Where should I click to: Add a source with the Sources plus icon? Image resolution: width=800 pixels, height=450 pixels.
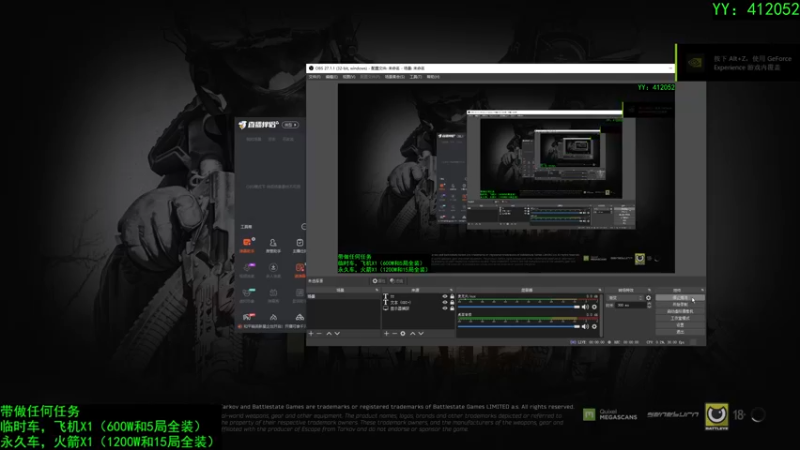point(386,334)
